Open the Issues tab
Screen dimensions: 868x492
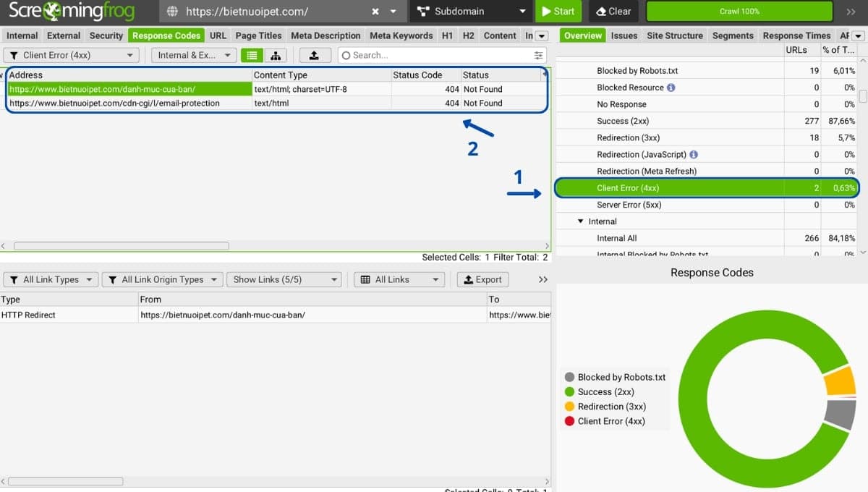pyautogui.click(x=624, y=35)
